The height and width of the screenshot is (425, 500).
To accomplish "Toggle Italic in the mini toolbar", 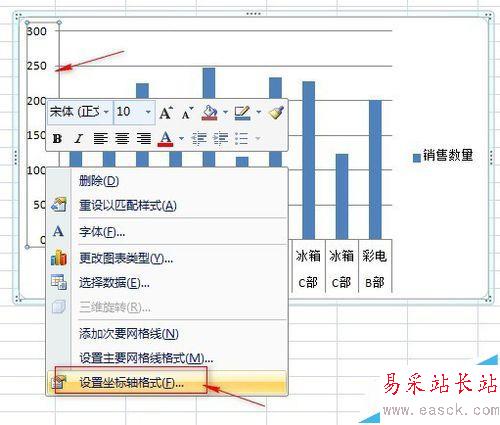I will tap(79, 138).
